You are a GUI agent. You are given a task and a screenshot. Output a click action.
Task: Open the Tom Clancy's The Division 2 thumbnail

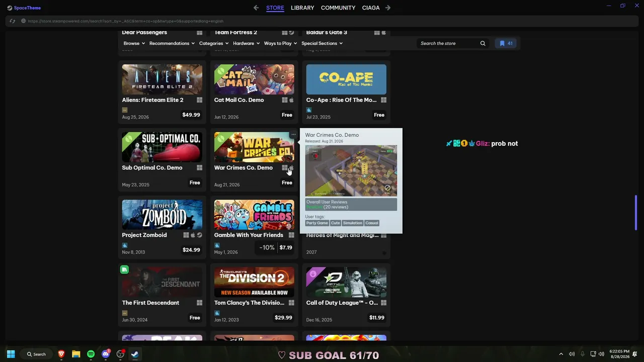[x=254, y=283]
